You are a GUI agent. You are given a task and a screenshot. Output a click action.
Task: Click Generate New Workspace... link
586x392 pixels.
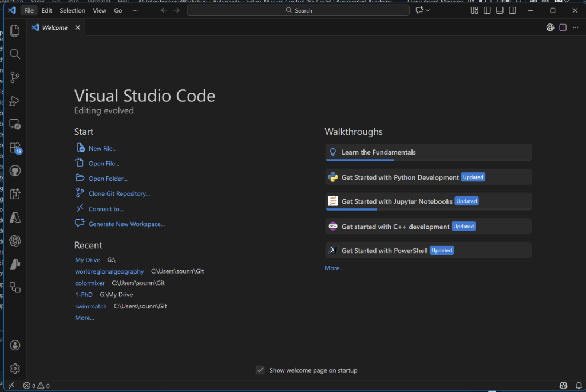pyautogui.click(x=126, y=224)
